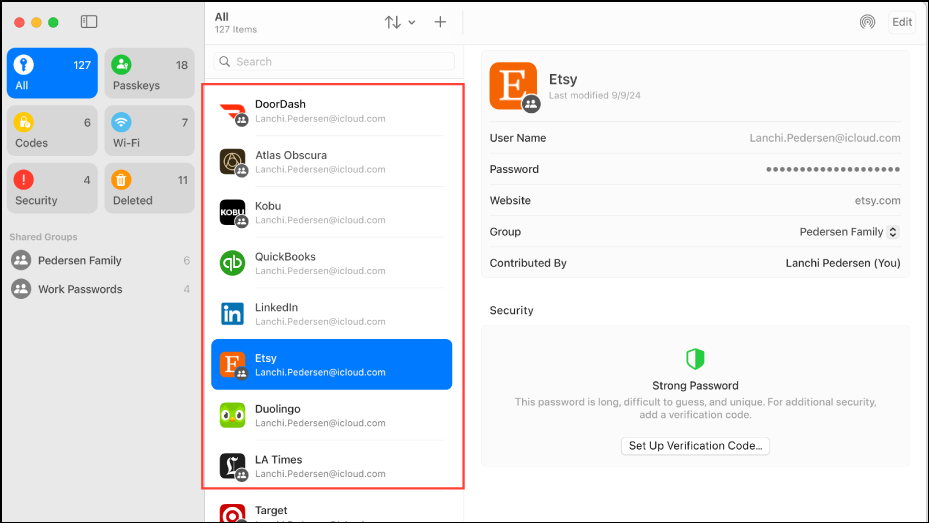Image resolution: width=929 pixels, height=523 pixels.
Task: Click the large Etsy icon in details
Action: tap(513, 86)
